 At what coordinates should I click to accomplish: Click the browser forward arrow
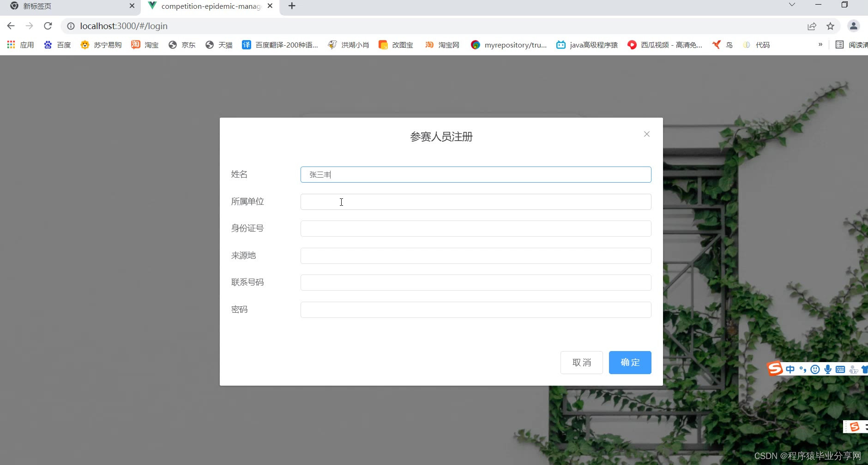point(30,26)
